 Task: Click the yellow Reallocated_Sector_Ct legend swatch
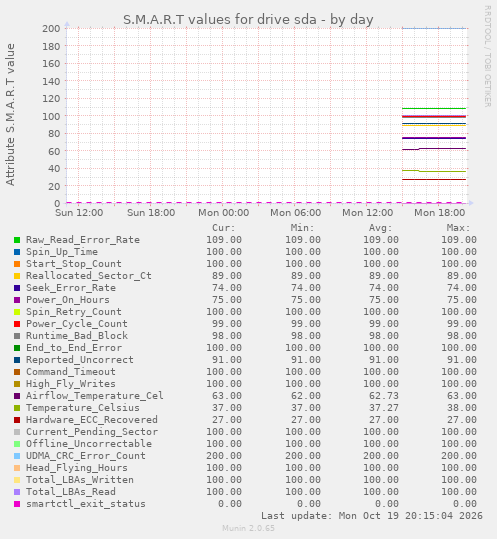(17, 276)
